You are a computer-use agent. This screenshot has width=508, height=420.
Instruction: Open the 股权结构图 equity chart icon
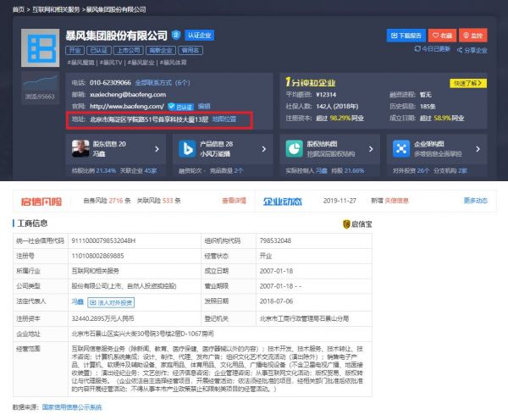293,148
